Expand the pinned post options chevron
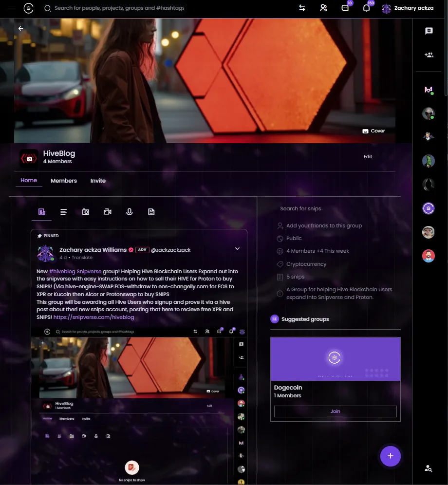 pyautogui.click(x=237, y=249)
